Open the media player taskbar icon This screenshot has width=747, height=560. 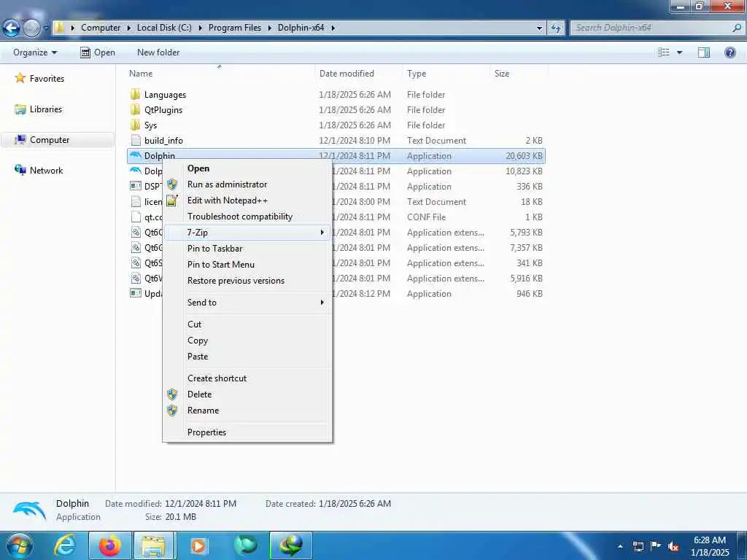coord(198,545)
